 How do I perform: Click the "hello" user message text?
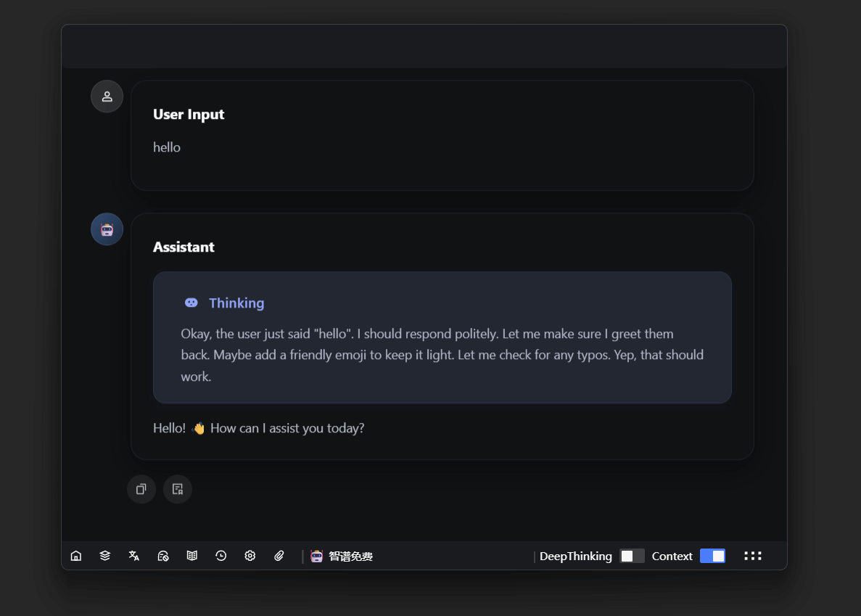[x=167, y=147]
